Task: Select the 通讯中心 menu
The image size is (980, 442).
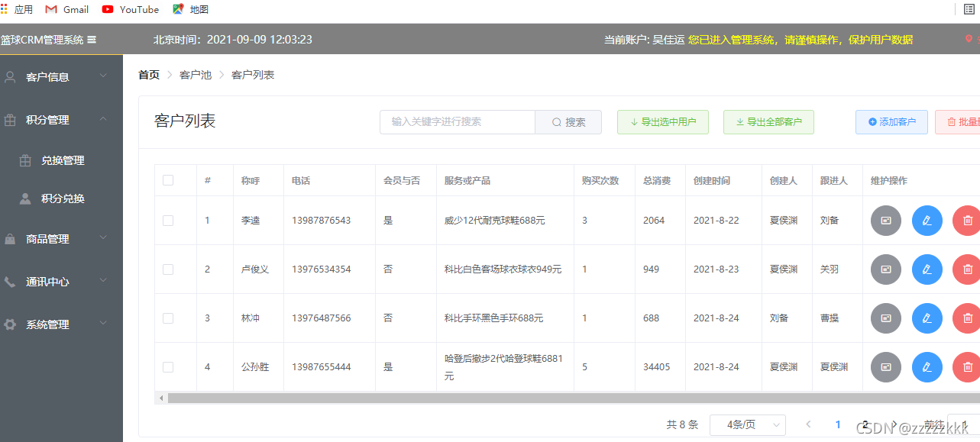Action: pyautogui.click(x=61, y=282)
